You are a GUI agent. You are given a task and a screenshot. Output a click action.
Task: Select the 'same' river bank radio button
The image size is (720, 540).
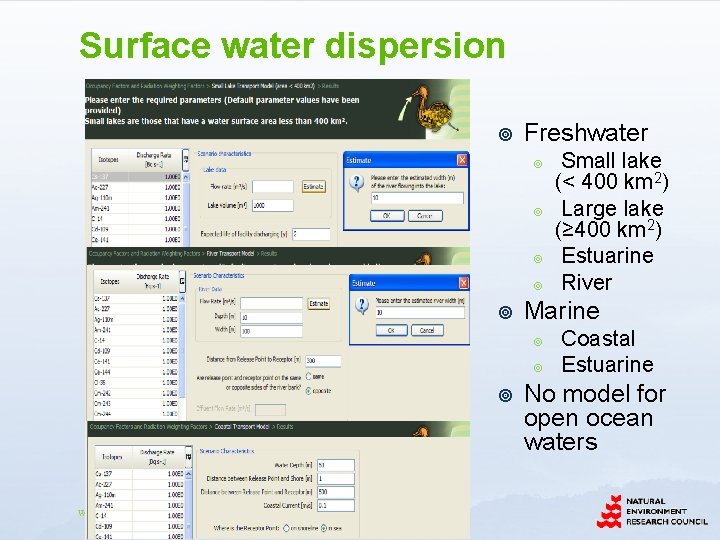click(309, 377)
